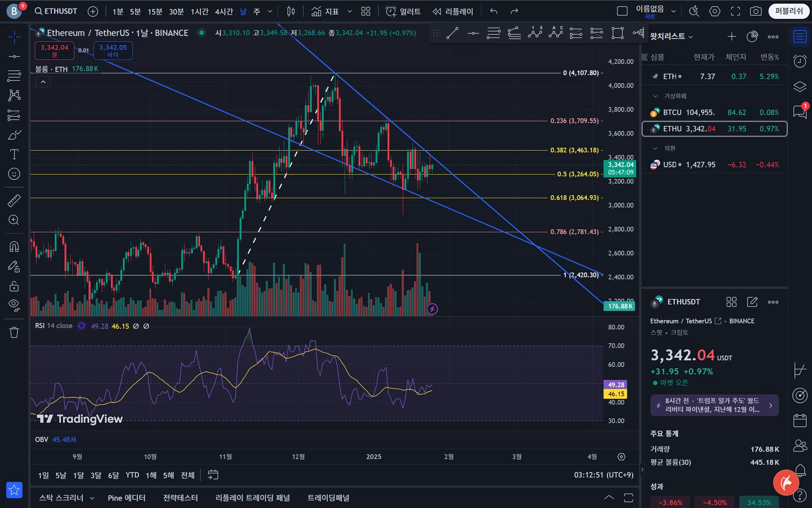Select the brush drawing tool
The image size is (812, 508).
[x=14, y=135]
